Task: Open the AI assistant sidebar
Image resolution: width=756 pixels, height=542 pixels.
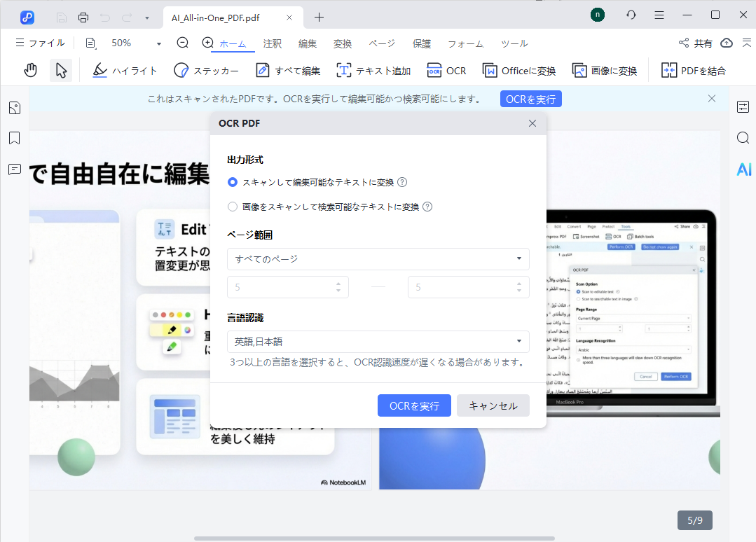Action: 744,169
